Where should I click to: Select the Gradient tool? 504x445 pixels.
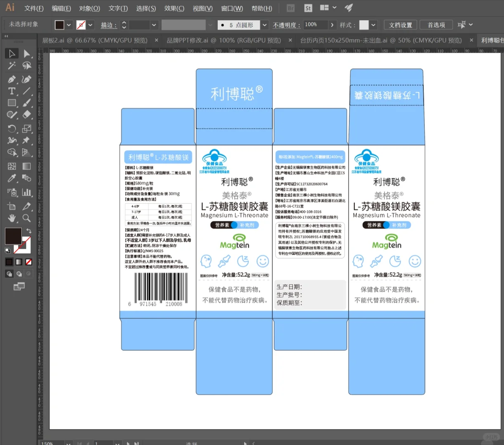tap(27, 166)
